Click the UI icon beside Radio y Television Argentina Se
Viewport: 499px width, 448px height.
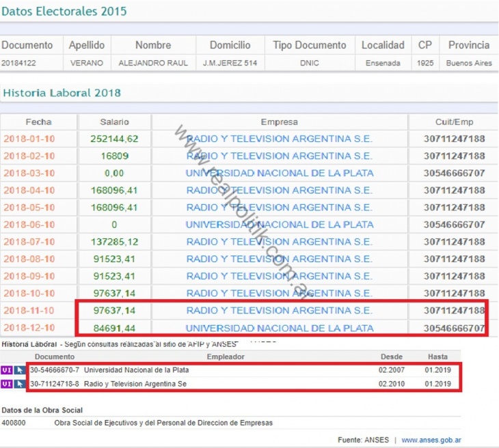click(x=7, y=384)
